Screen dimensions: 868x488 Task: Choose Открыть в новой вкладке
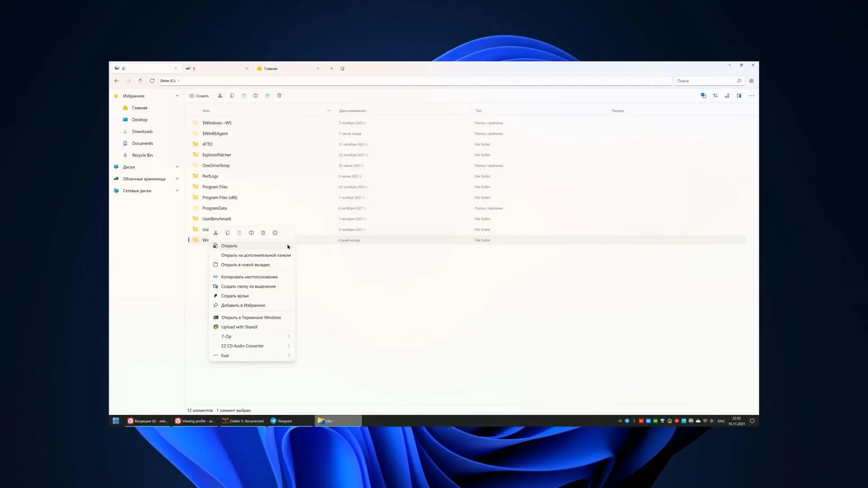[x=252, y=265]
